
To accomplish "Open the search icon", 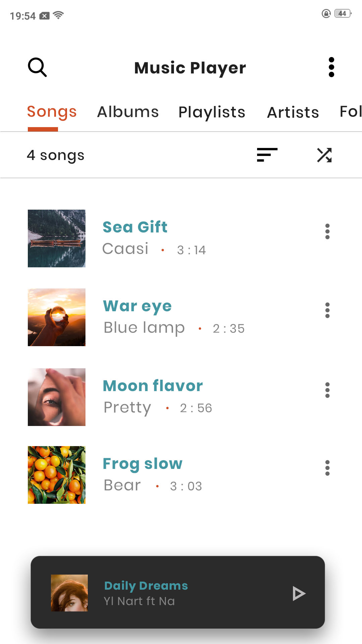I will point(37,67).
